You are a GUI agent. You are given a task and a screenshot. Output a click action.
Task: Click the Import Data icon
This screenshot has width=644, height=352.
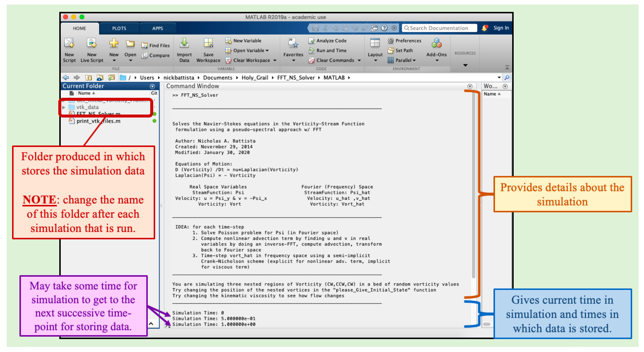pyautogui.click(x=184, y=43)
